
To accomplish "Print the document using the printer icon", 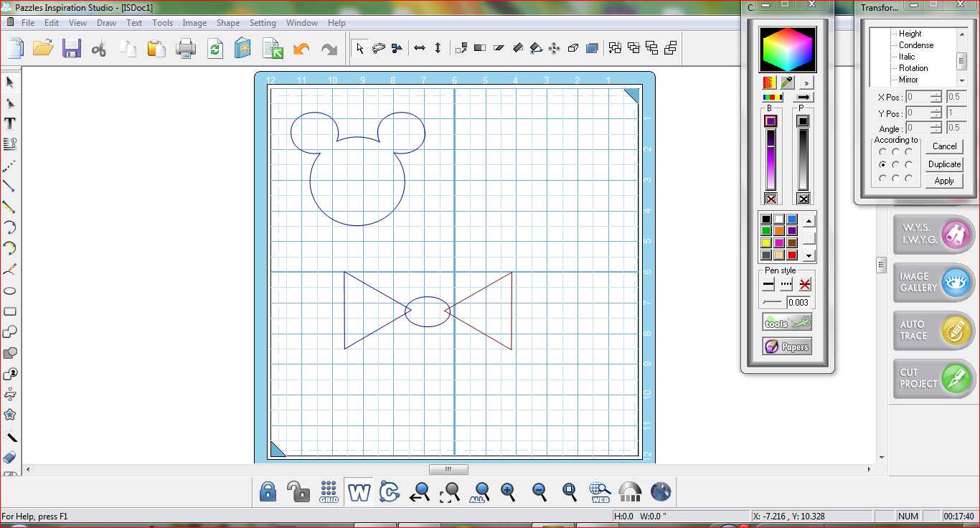I will pyautogui.click(x=186, y=48).
